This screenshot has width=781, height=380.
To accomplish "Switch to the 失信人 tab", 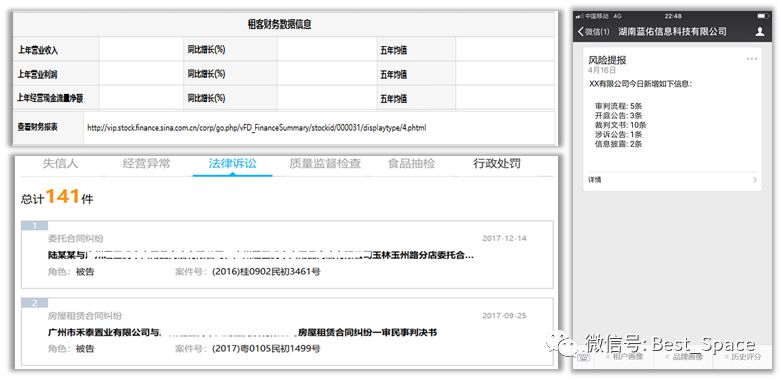I will pos(60,163).
